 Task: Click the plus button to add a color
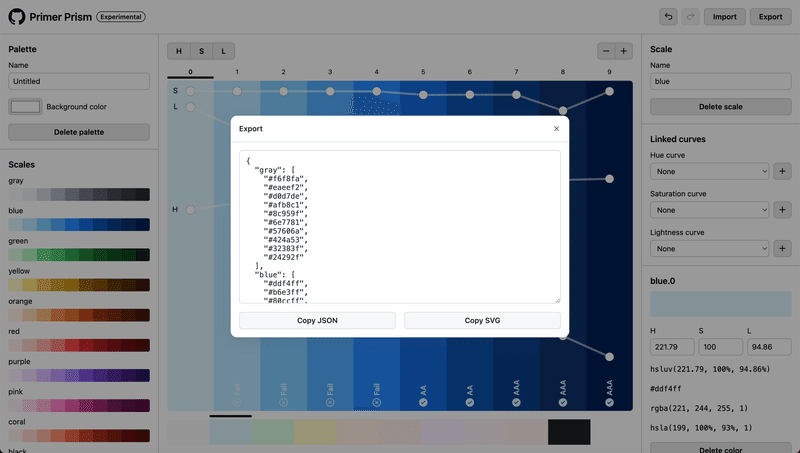(623, 51)
